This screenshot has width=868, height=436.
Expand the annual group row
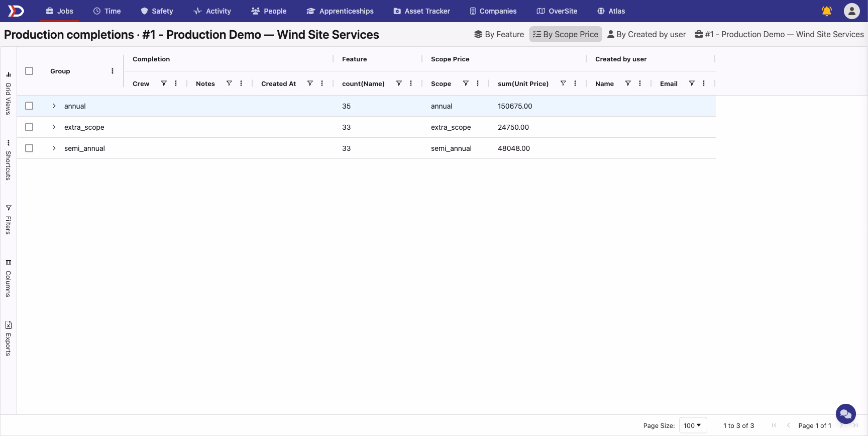(54, 106)
